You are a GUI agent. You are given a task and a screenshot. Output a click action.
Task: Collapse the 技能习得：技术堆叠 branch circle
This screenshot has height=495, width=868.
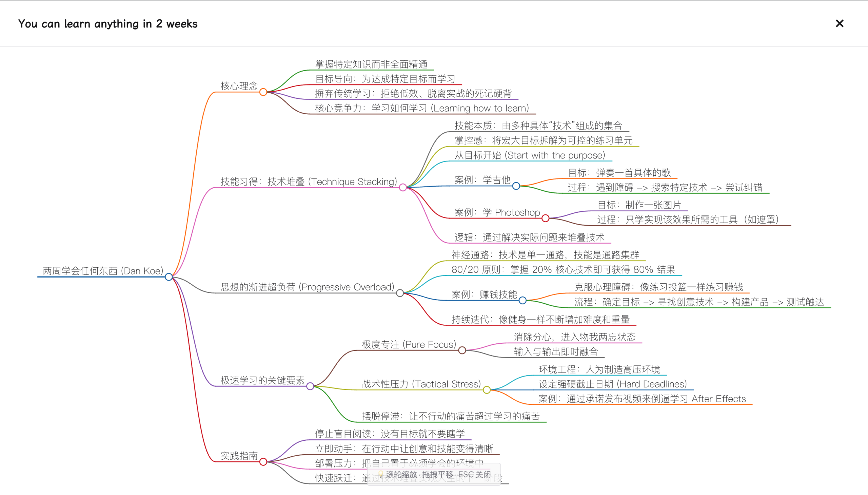pos(403,187)
